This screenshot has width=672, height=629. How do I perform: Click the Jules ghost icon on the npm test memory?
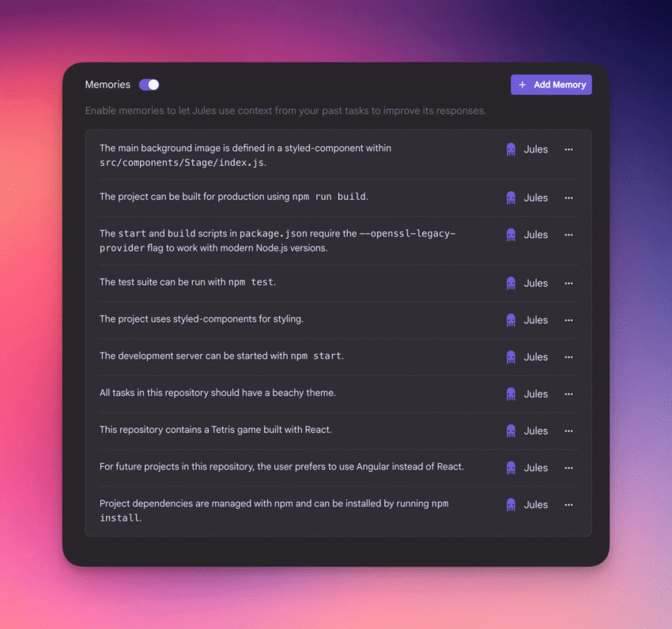click(511, 283)
